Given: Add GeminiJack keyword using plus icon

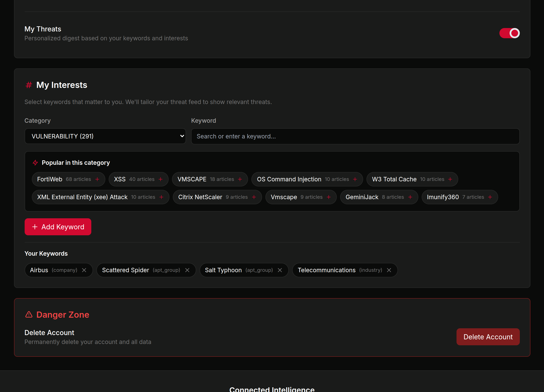Looking at the screenshot, I should [411, 197].
